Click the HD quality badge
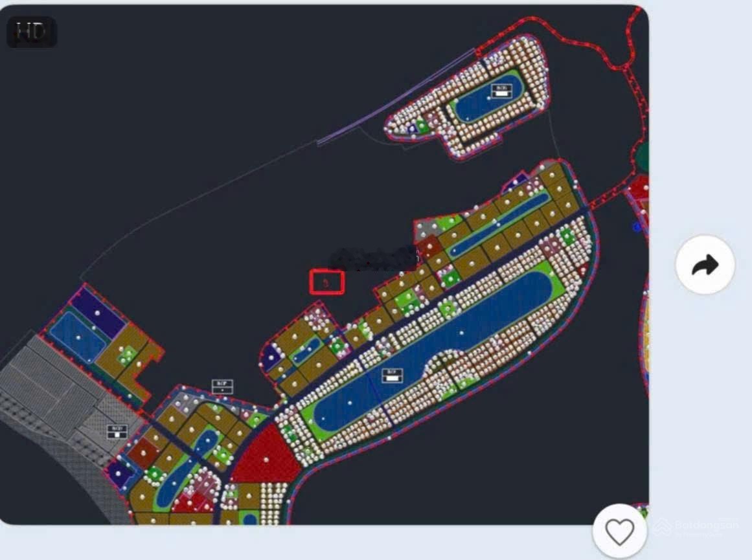The height and width of the screenshot is (560, 752). (x=32, y=32)
